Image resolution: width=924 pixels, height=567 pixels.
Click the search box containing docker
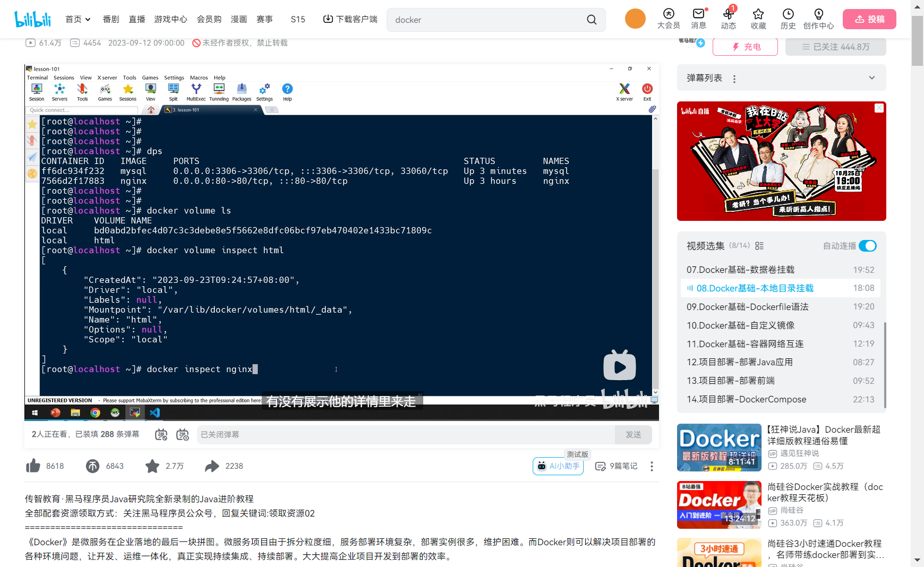pyautogui.click(x=494, y=20)
